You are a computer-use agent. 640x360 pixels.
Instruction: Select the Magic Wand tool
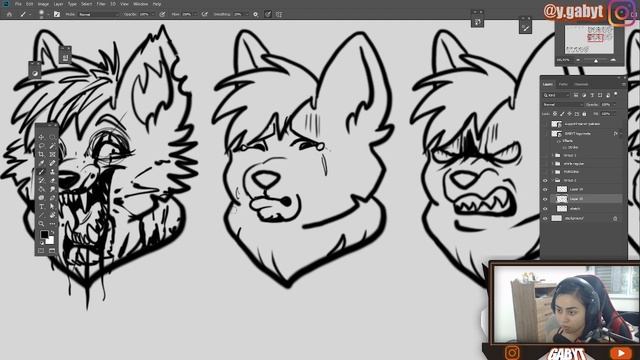pos(52,146)
